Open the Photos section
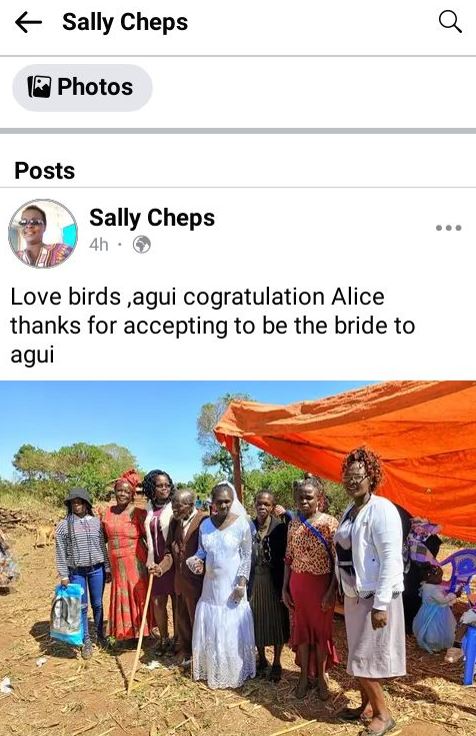 (x=82, y=87)
